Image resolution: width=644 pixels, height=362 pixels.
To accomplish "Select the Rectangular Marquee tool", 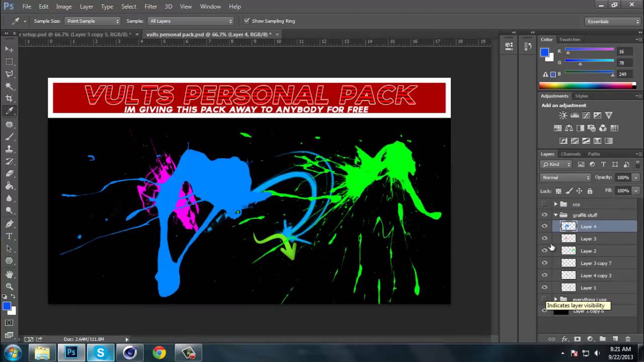I will point(9,61).
